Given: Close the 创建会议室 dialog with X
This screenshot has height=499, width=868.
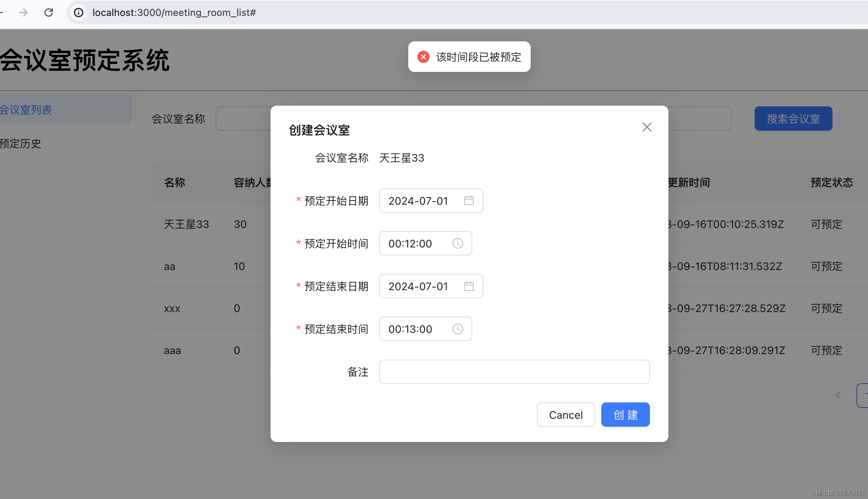Looking at the screenshot, I should pos(646,127).
